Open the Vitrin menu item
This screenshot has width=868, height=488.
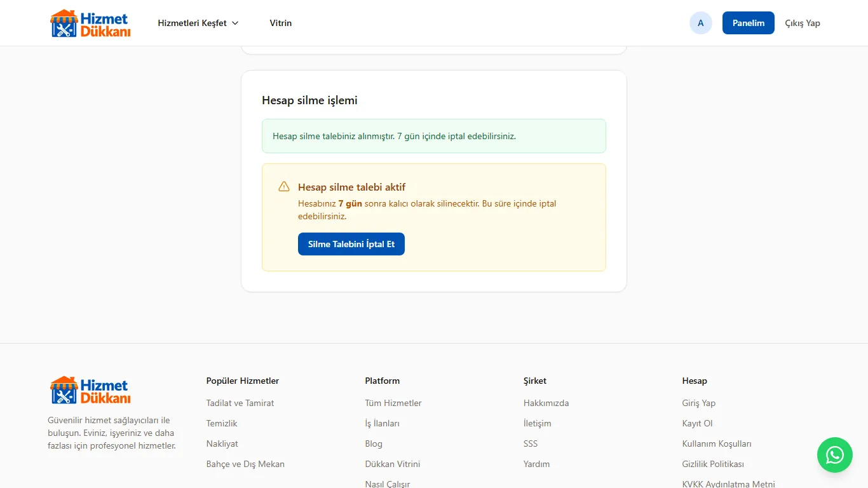281,23
